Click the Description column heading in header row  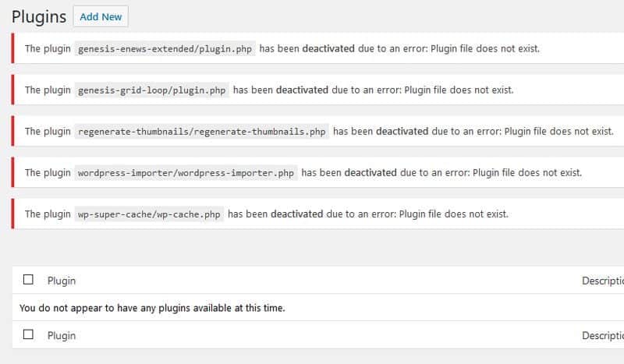coord(602,281)
